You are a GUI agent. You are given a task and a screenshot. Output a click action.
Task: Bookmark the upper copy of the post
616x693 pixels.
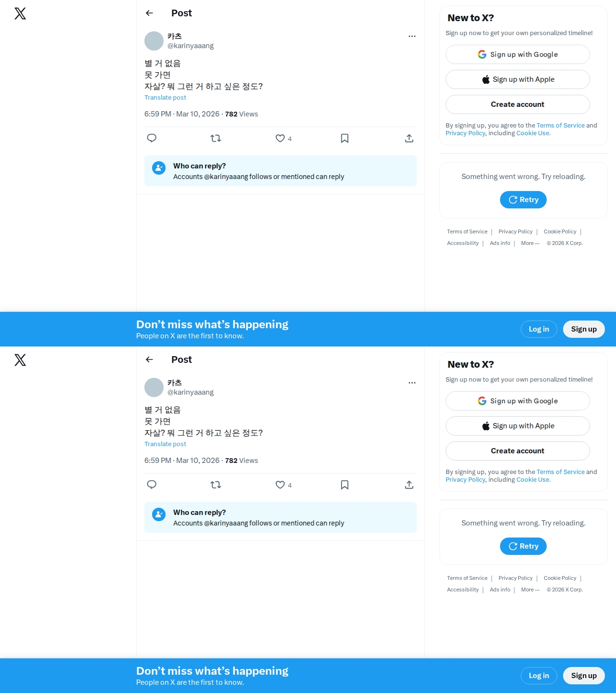[345, 139]
